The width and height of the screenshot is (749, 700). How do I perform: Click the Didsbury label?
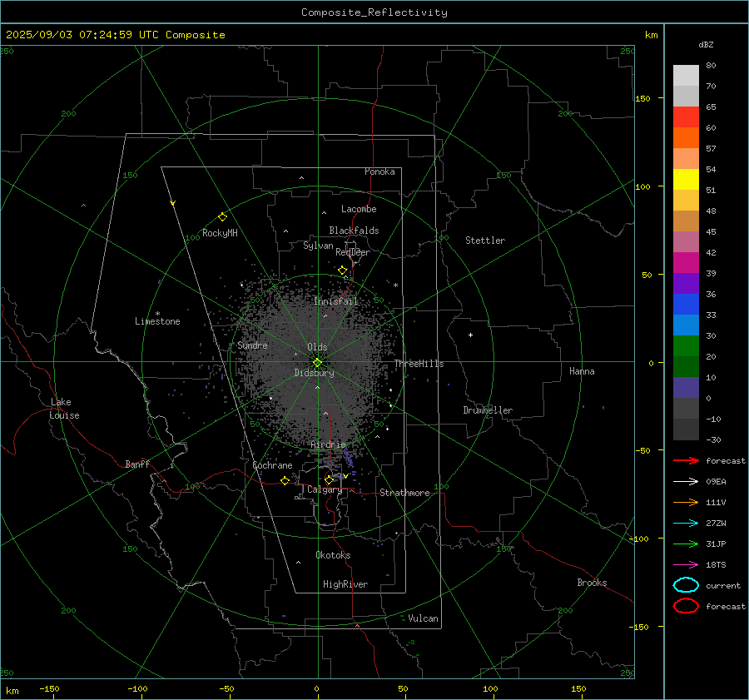[x=314, y=373]
